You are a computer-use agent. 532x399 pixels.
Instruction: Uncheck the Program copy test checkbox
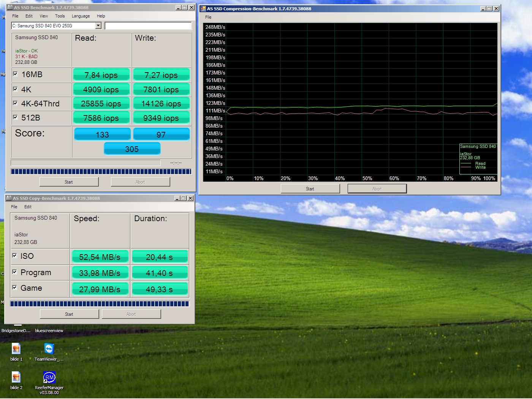14,272
